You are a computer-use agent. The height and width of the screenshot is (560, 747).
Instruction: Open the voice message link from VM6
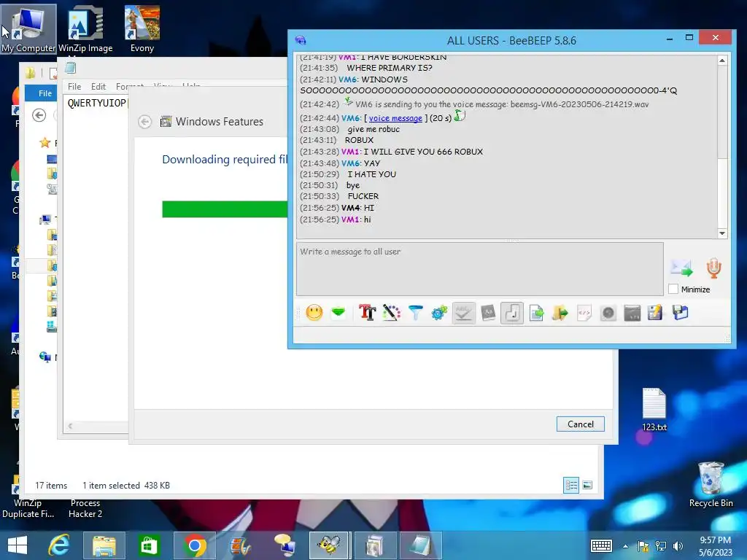395,118
